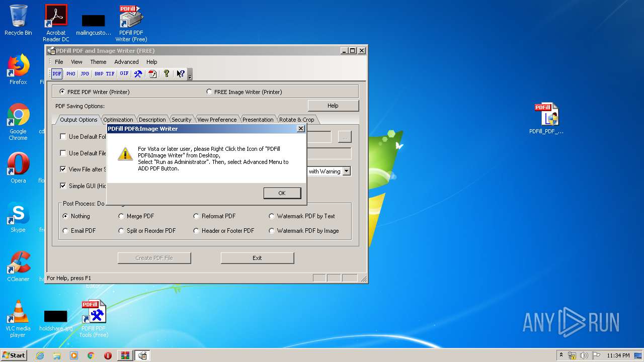Switch to the Output Options tab
The width and height of the screenshot is (644, 362).
tap(78, 120)
